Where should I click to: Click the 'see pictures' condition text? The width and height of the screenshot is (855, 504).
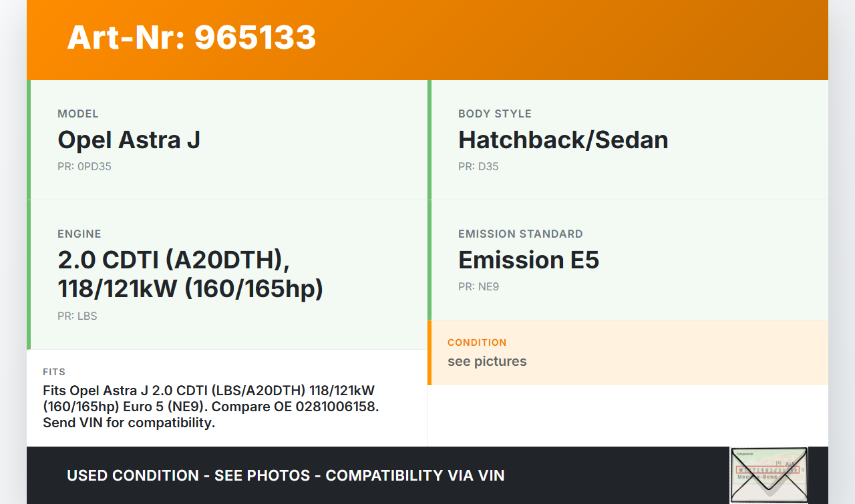click(x=487, y=362)
